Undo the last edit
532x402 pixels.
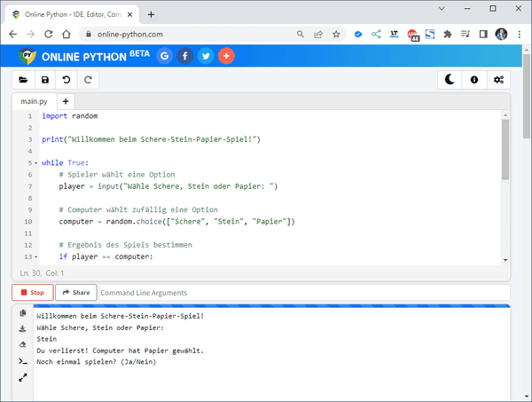(x=66, y=80)
